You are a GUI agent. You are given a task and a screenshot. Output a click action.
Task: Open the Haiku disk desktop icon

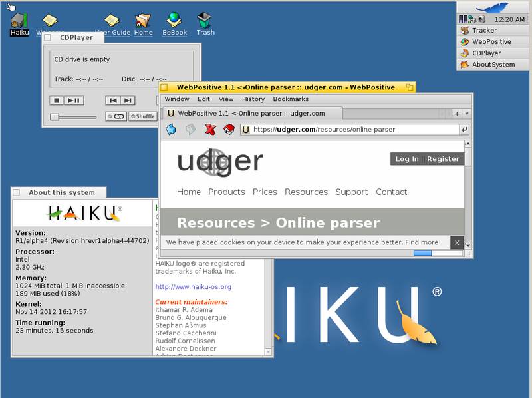(19, 24)
